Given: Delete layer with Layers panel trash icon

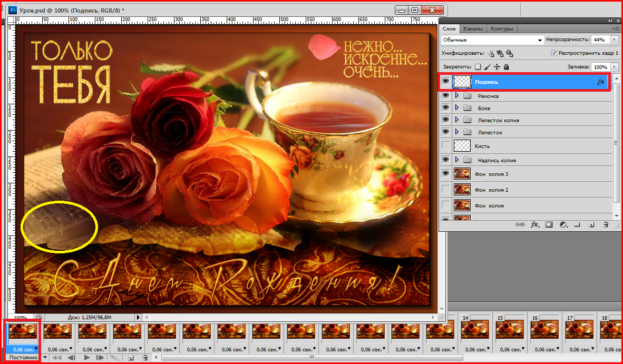Looking at the screenshot, I should pos(606,225).
